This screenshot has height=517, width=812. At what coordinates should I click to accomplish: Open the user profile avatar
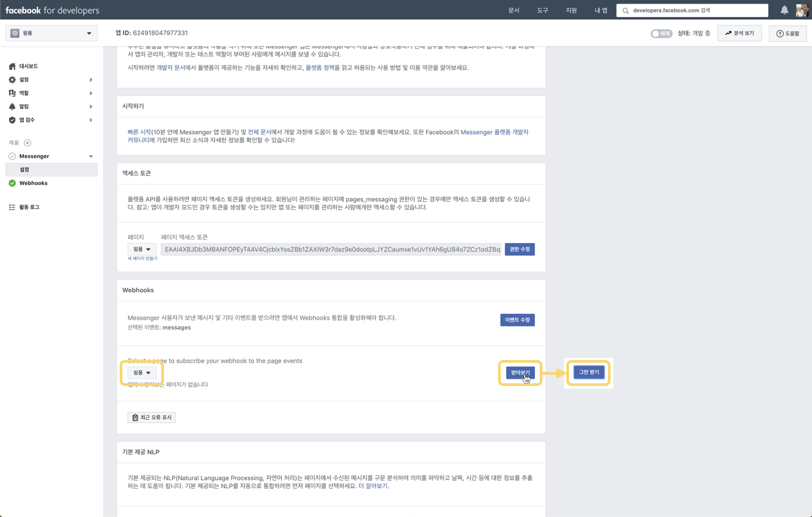802,10
